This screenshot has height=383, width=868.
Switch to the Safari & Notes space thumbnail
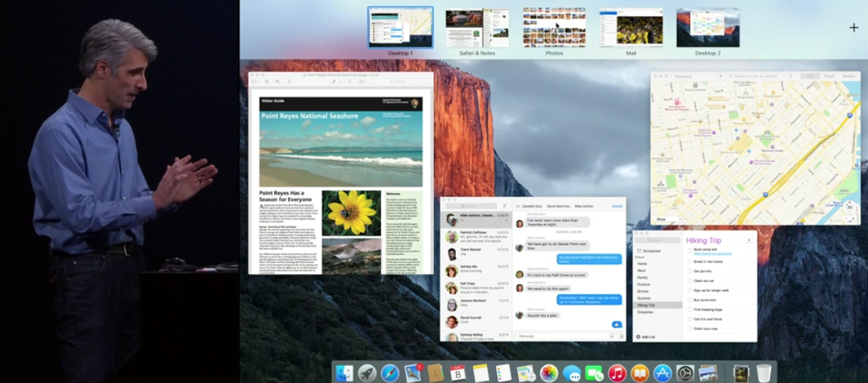(x=477, y=29)
